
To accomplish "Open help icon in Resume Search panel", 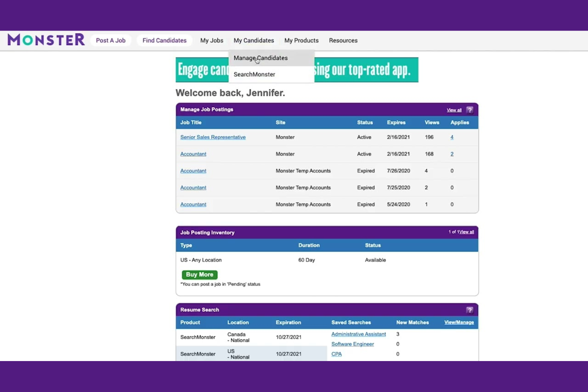I will coord(470,310).
